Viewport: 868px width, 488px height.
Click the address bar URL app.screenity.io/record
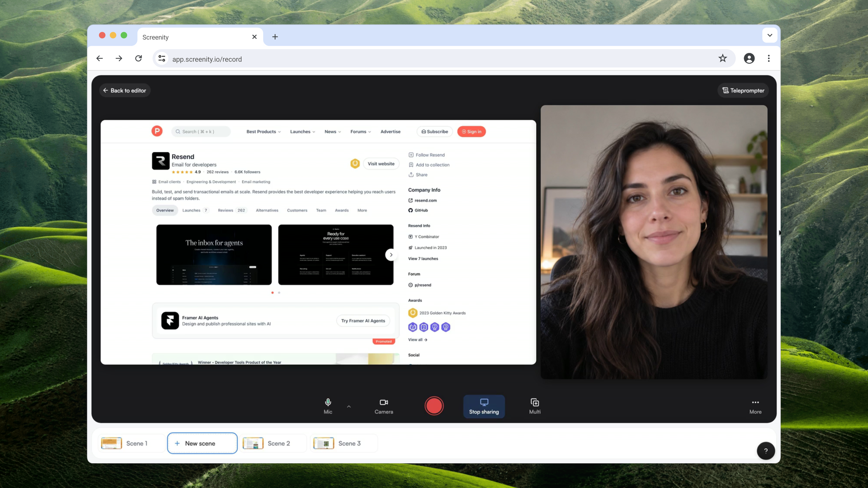207,59
